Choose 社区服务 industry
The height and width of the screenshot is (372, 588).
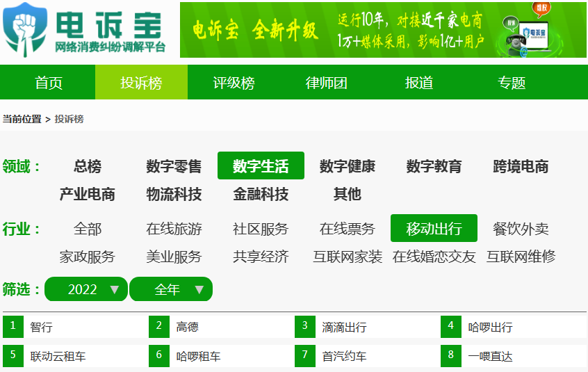coord(261,228)
